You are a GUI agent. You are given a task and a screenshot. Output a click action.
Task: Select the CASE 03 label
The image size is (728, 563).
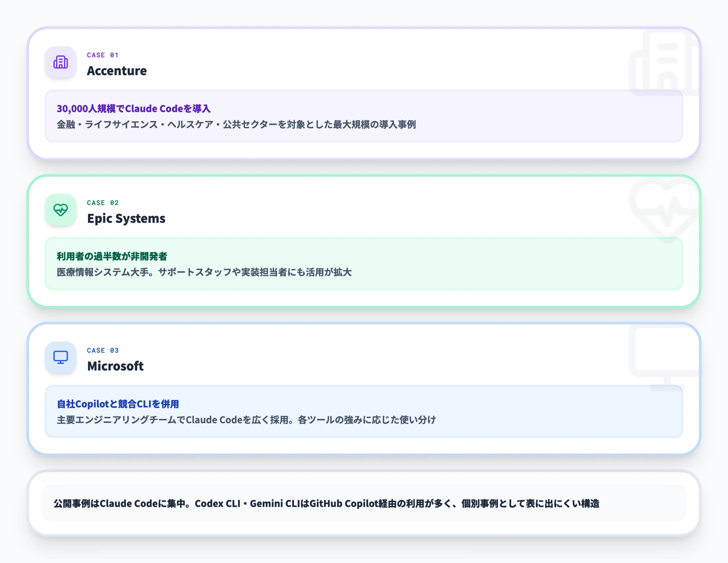tap(103, 351)
